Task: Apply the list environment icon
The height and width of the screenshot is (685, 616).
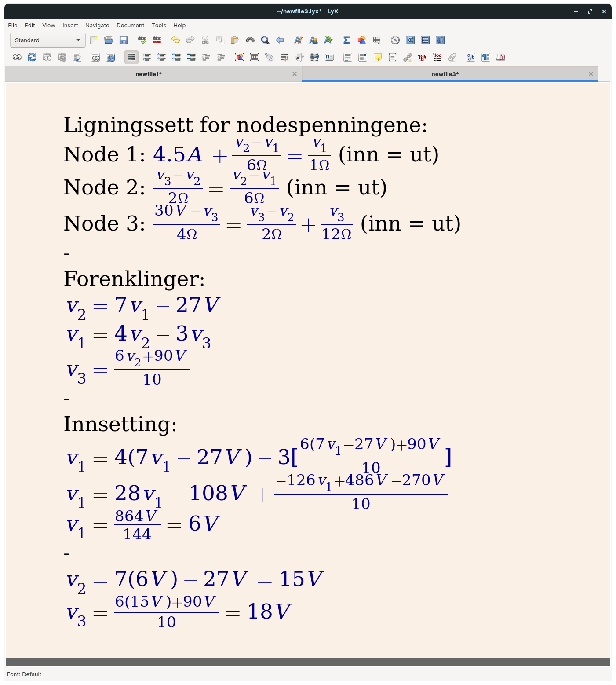Action: [x=176, y=57]
